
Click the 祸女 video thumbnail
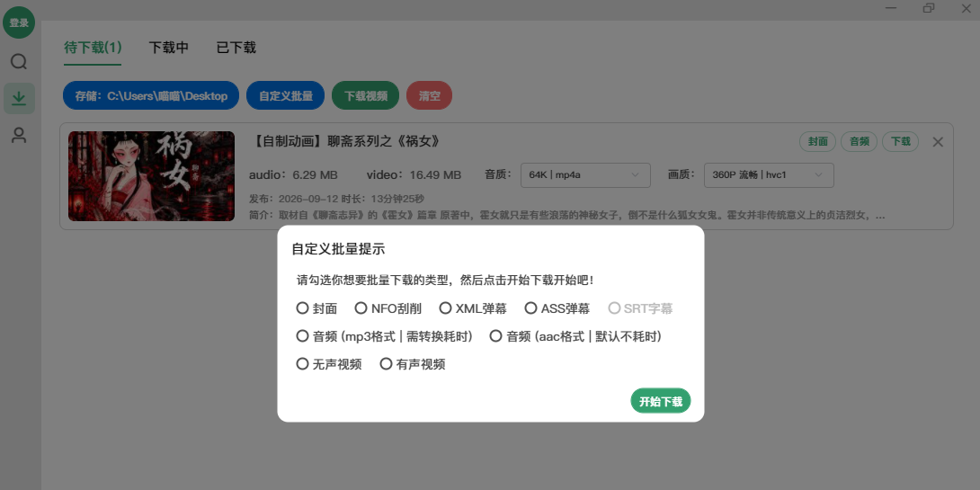[x=151, y=176]
